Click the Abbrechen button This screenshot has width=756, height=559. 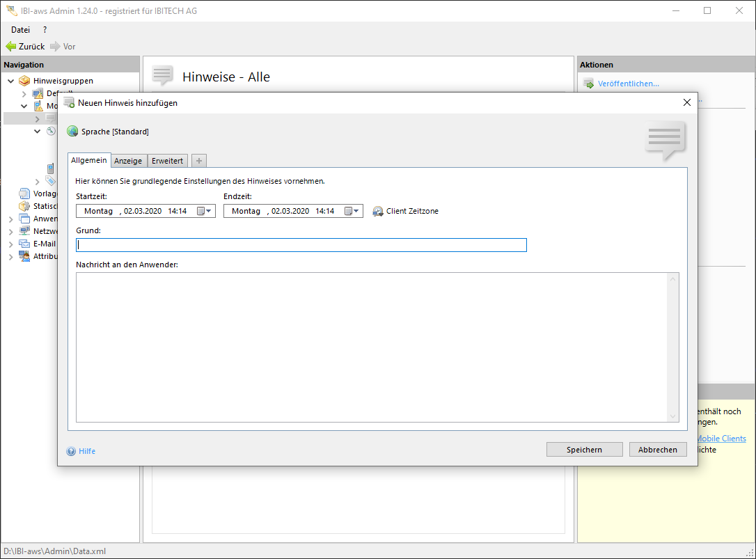tap(657, 450)
